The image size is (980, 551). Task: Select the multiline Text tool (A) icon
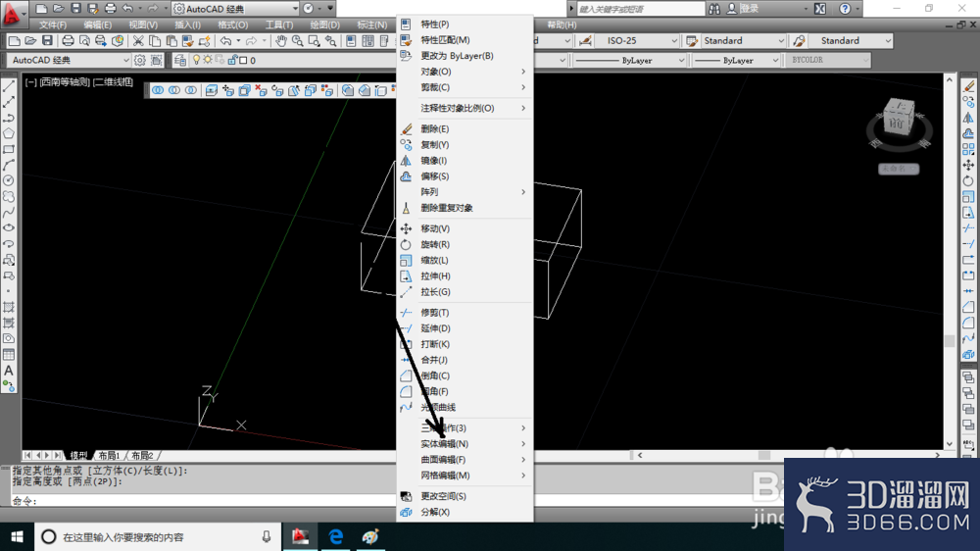click(9, 371)
